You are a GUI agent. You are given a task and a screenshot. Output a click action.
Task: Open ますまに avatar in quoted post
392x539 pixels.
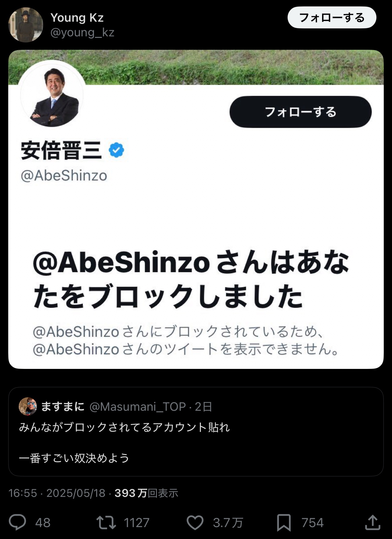pyautogui.click(x=28, y=406)
